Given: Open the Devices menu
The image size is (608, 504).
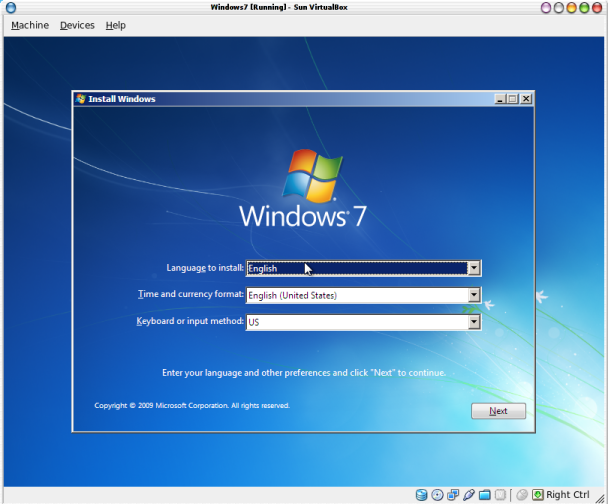Looking at the screenshot, I should [77, 25].
